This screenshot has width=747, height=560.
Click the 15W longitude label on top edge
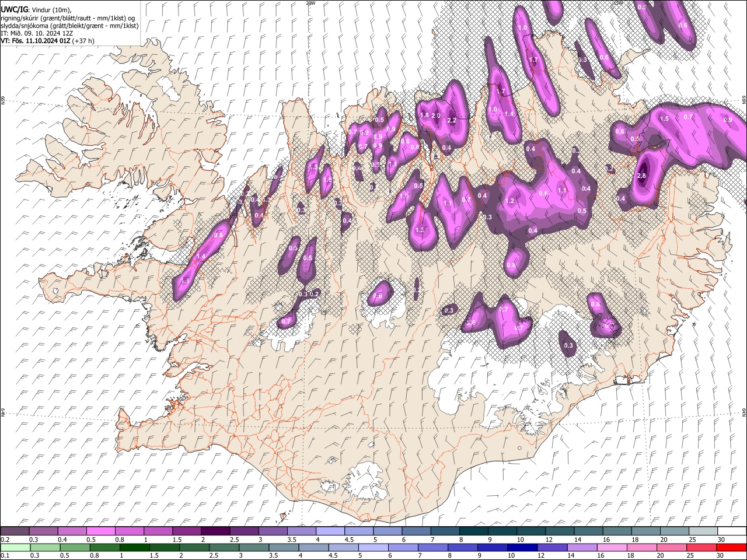[x=617, y=3]
